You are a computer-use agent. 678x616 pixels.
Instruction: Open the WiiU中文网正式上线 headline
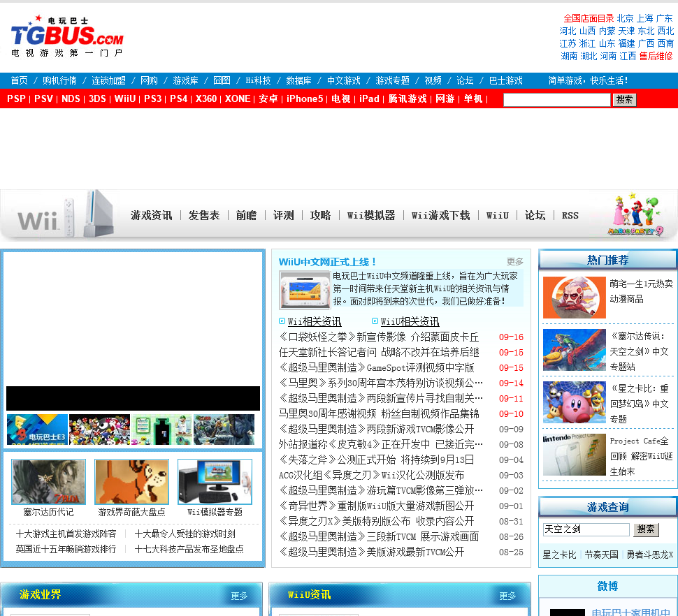327,262
